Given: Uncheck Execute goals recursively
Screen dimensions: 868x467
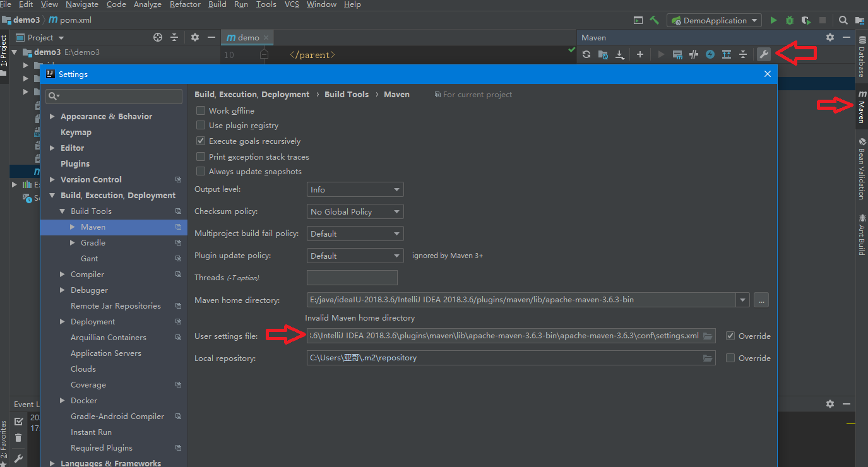Looking at the screenshot, I should coord(201,141).
